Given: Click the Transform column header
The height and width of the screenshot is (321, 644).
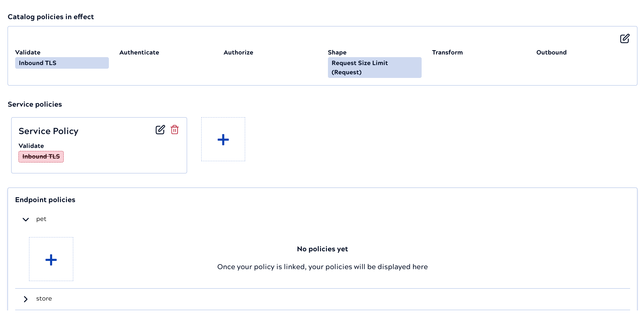Looking at the screenshot, I should point(447,53).
